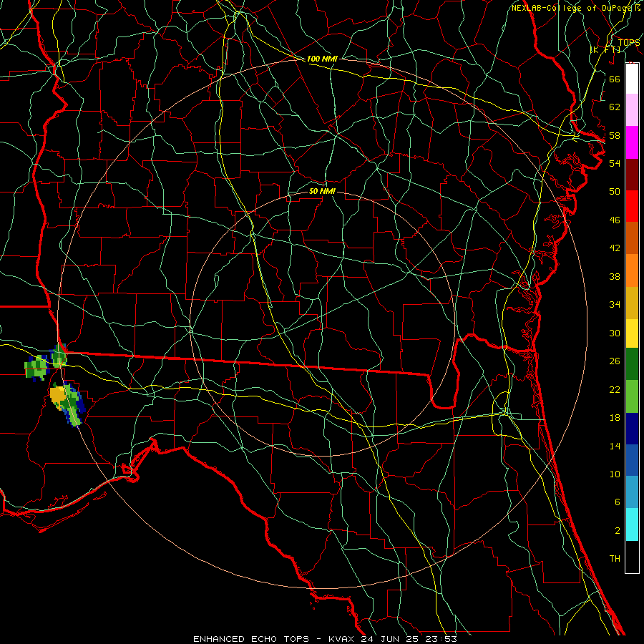644x644 pixels.
Task: Click the '50 NMI' range ring label
Action: [x=322, y=191]
